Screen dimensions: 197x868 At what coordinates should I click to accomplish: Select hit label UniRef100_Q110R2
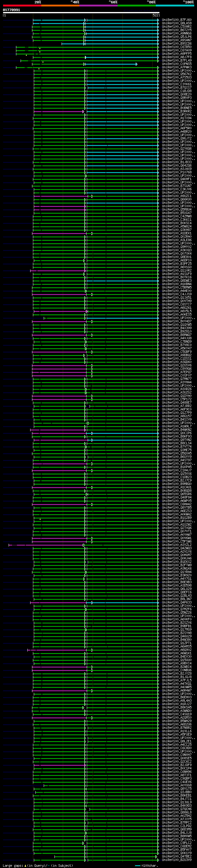[x=177, y=270]
